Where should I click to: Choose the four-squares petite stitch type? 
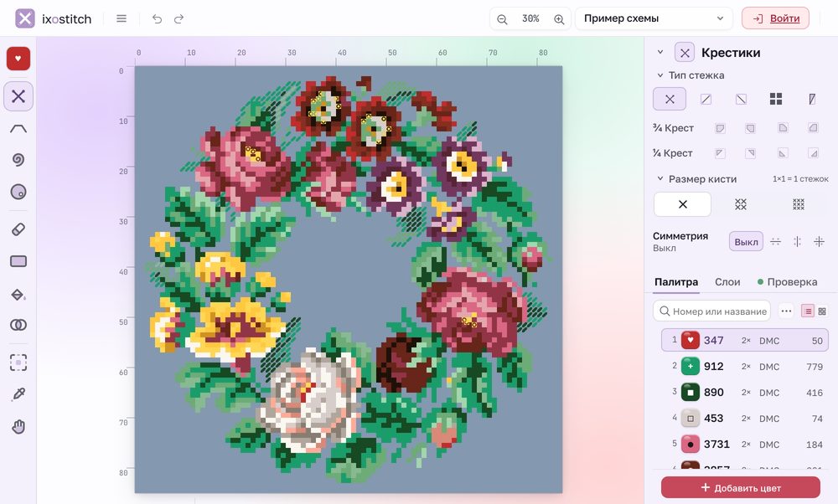click(x=776, y=99)
